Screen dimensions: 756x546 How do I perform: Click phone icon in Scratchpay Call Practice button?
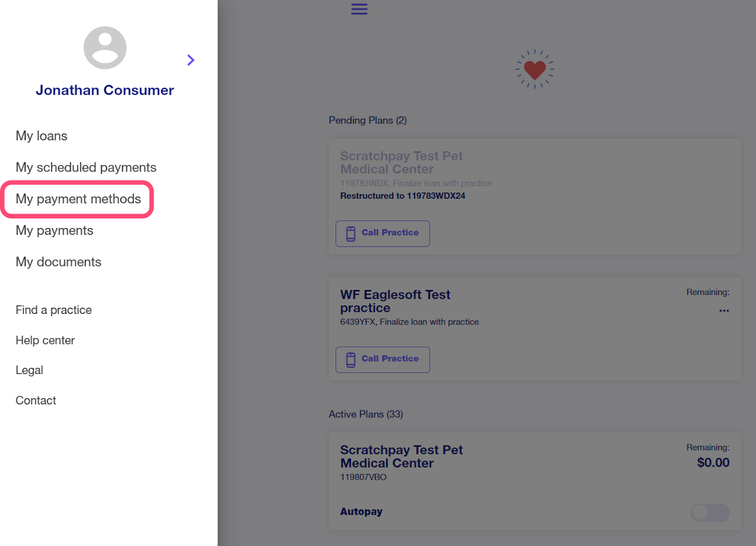tap(351, 233)
